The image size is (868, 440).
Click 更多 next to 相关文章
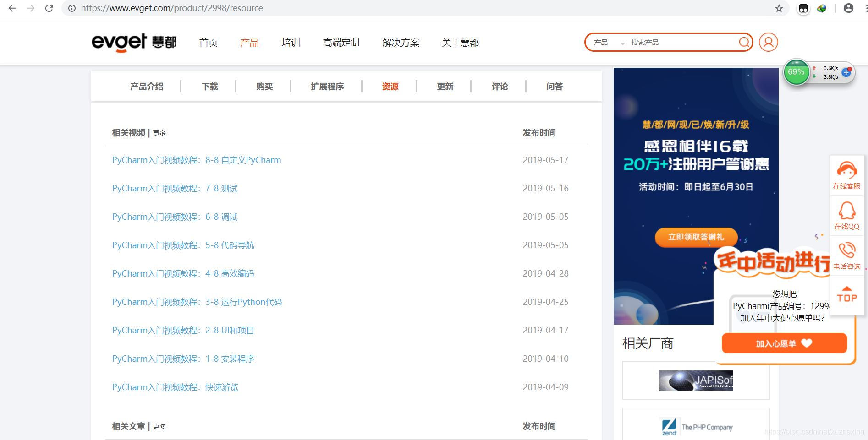(159, 427)
